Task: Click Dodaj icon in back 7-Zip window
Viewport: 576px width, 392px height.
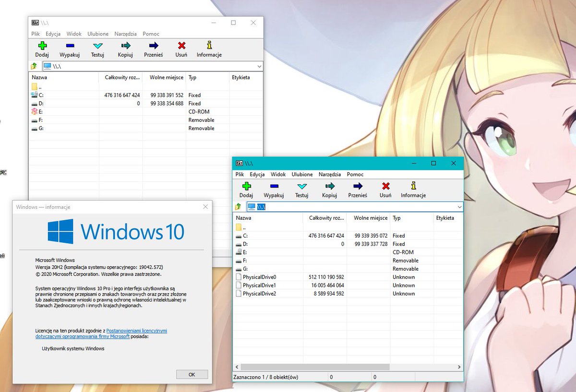Action: 42,46
